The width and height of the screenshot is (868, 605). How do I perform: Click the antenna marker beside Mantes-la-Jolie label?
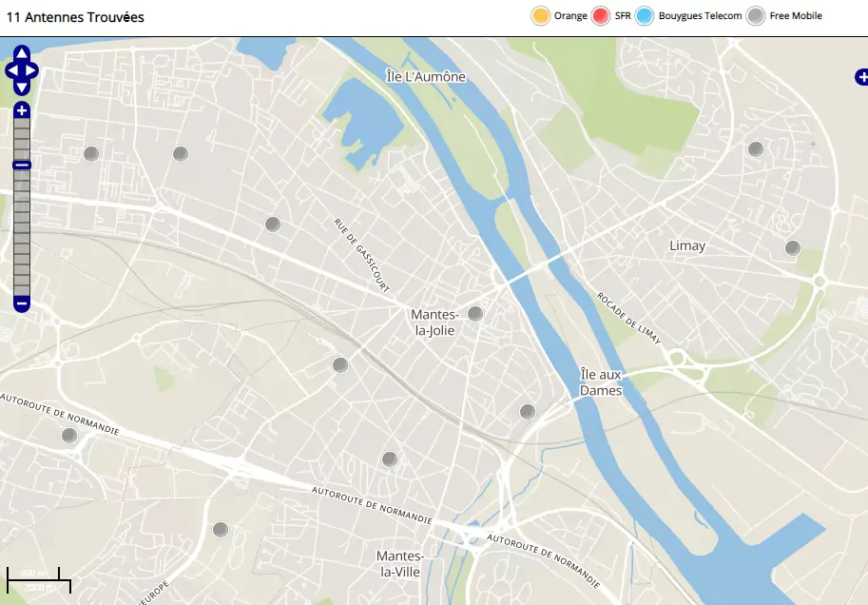[x=475, y=313]
